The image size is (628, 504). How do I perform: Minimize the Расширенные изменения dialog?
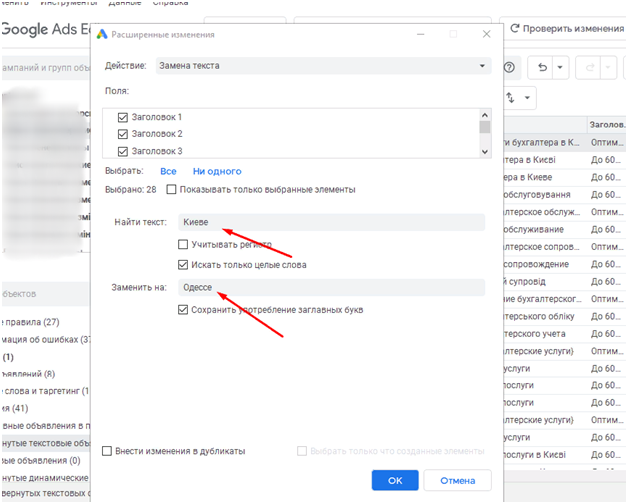click(421, 34)
